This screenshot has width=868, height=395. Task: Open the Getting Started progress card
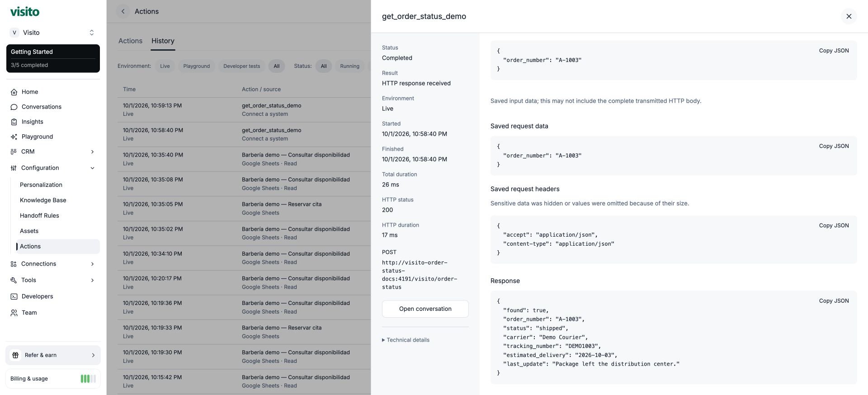tap(53, 58)
